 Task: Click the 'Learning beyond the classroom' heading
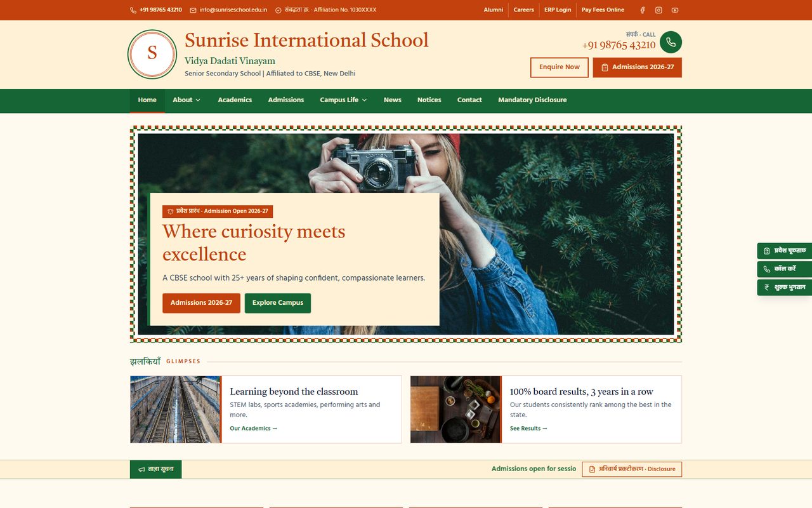point(294,392)
